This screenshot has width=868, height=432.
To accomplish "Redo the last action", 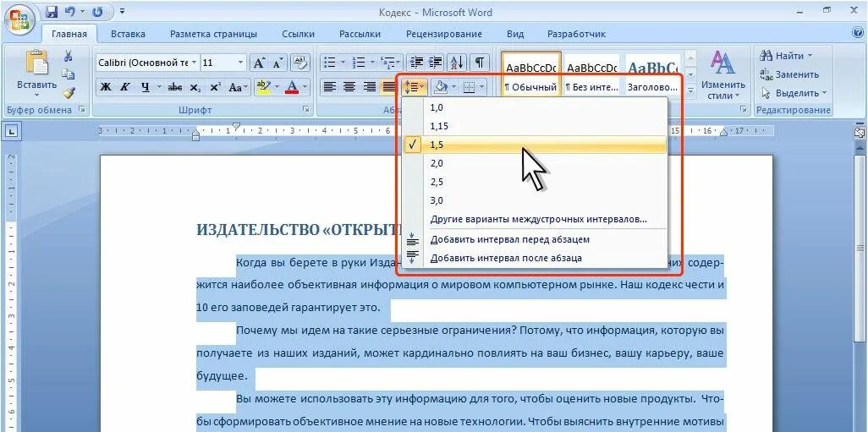I will 97,12.
